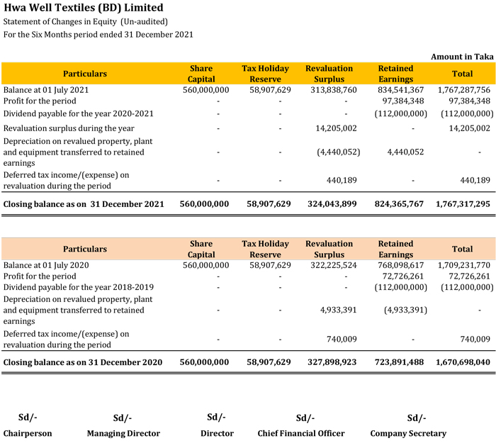Click the Retained Earnings header in the peach table
The image size is (496, 448).
(x=395, y=249)
